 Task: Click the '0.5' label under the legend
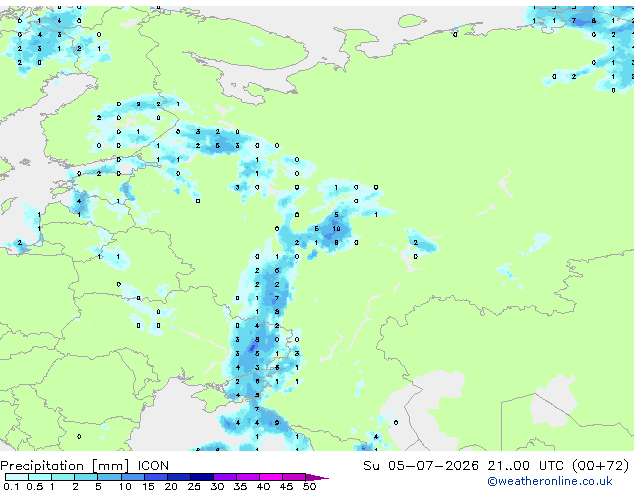[x=35, y=486]
